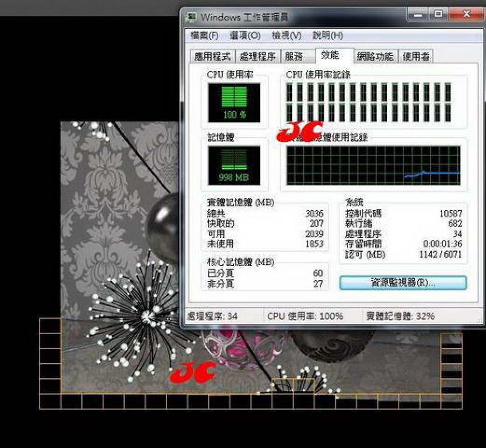486x448 pixels.
Task: Click the red JC watermark over the render
Action: pos(192,372)
